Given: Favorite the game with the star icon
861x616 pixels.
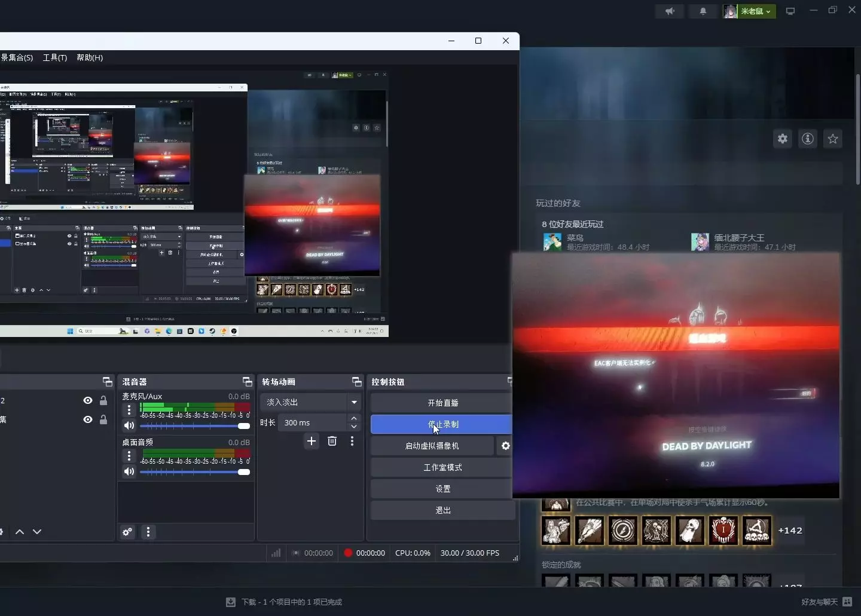Looking at the screenshot, I should pos(833,139).
